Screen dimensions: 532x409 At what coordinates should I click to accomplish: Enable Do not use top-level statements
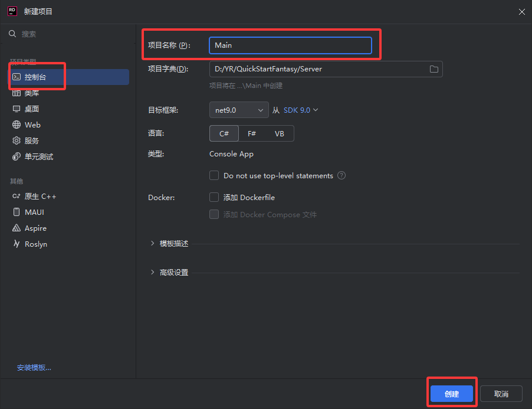214,176
